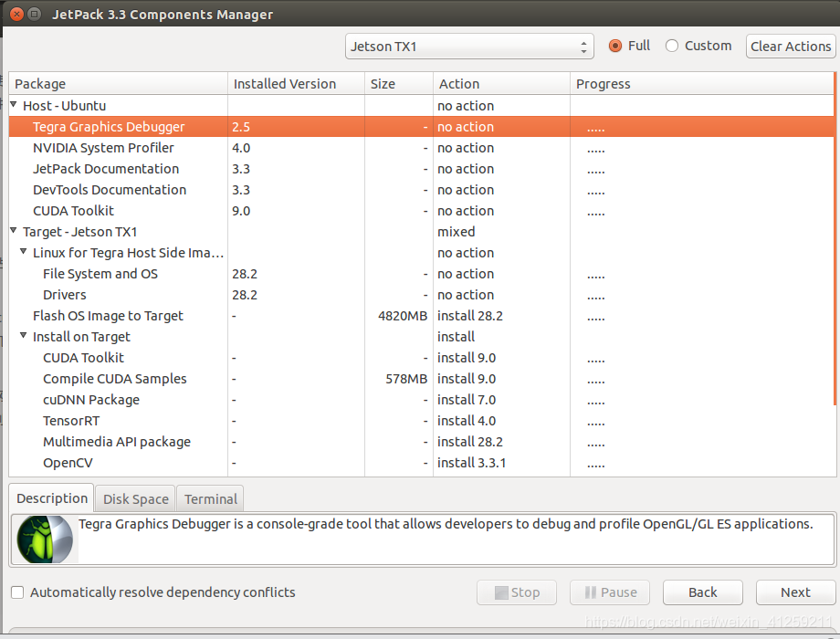Image resolution: width=840 pixels, height=639 pixels.
Task: Collapse the Host - Ubuntu tree group
Action: (14, 104)
